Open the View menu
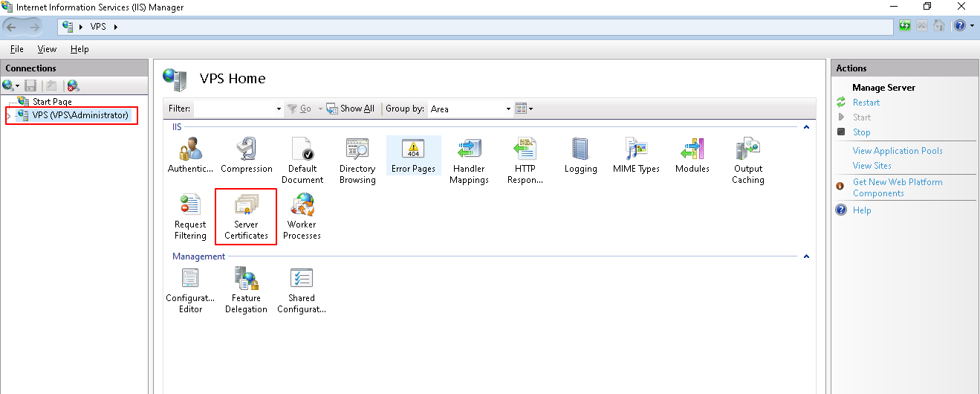This screenshot has width=980, height=394. pos(47,49)
